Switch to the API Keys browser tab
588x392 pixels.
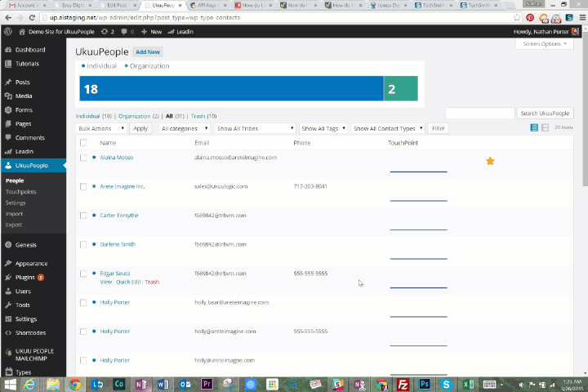coord(208,5)
